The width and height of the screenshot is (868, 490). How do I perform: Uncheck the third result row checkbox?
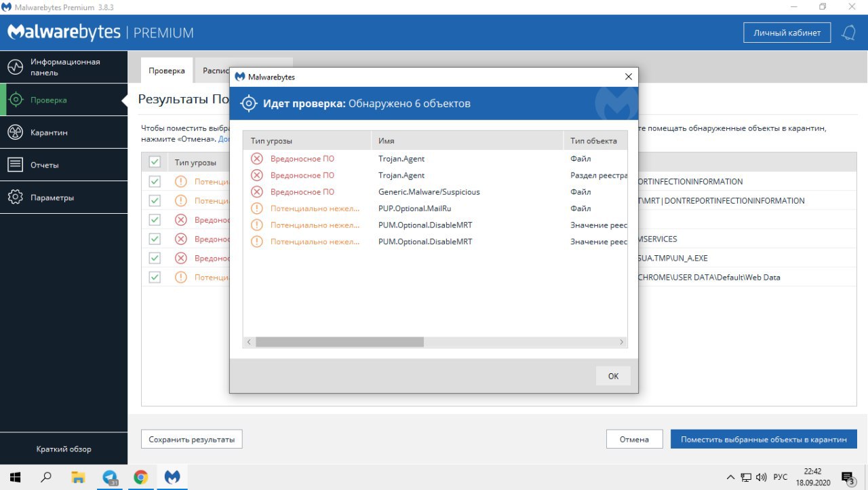[x=155, y=220]
